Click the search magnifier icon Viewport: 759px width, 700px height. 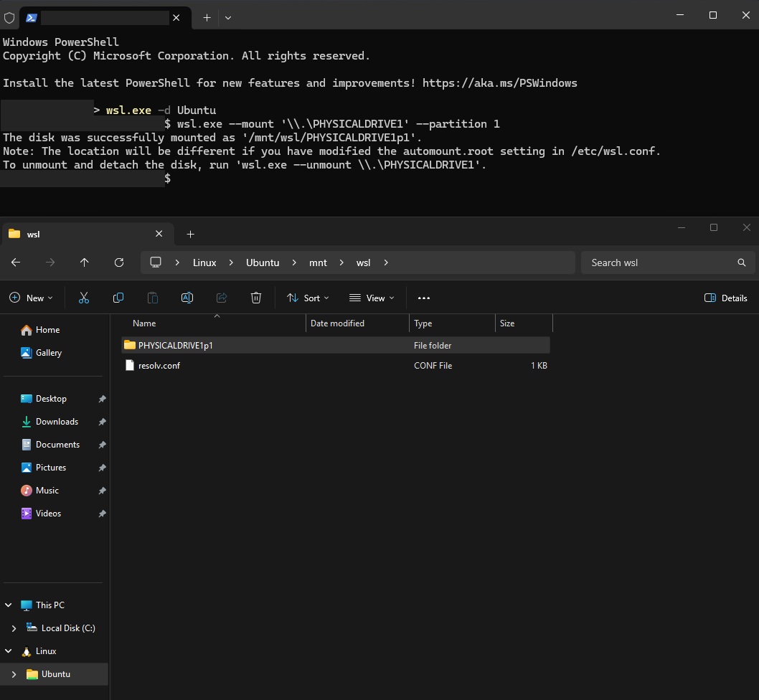click(742, 262)
